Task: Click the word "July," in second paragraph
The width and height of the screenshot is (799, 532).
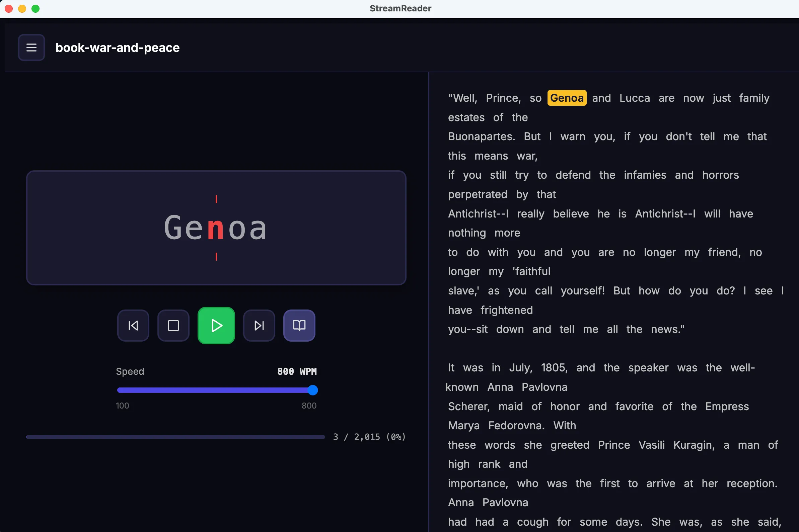Action: [520, 368]
